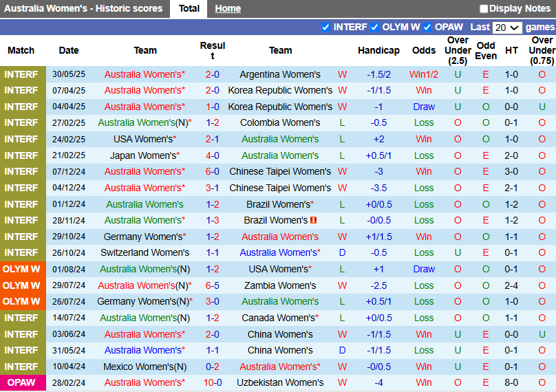Click the D result on 31/05/24 row
The width and height of the screenshot is (556, 392).
[342, 350]
